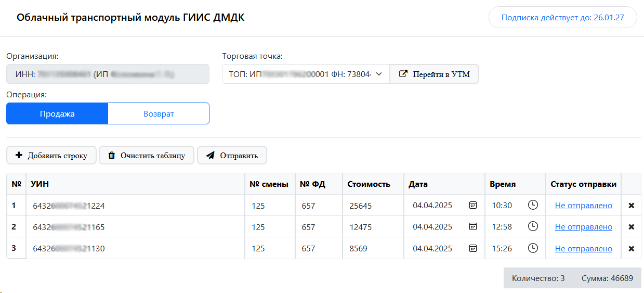
Task: Click clock icon for 15:26 time
Action: point(533,248)
